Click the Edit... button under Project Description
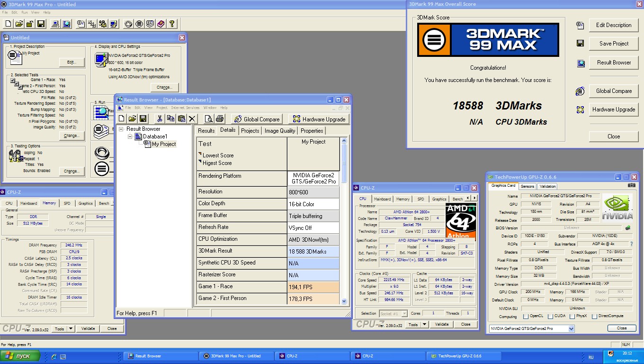The height and width of the screenshot is (364, 644). tap(72, 62)
